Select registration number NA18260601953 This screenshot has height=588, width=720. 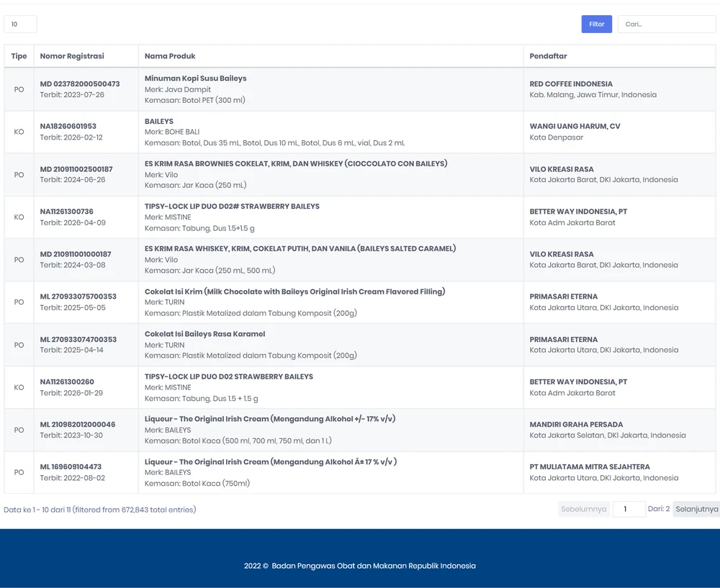[x=68, y=126]
